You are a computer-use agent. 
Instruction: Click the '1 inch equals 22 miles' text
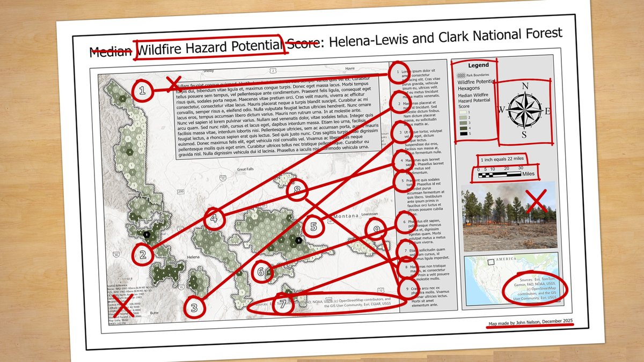(x=501, y=160)
